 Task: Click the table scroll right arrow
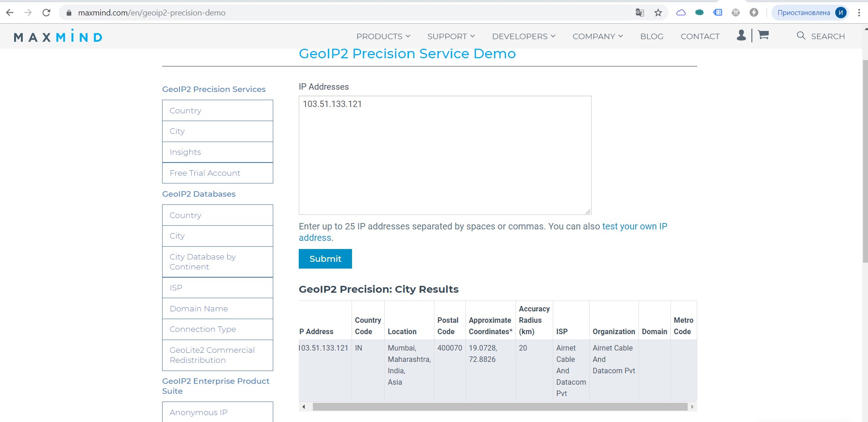692,407
